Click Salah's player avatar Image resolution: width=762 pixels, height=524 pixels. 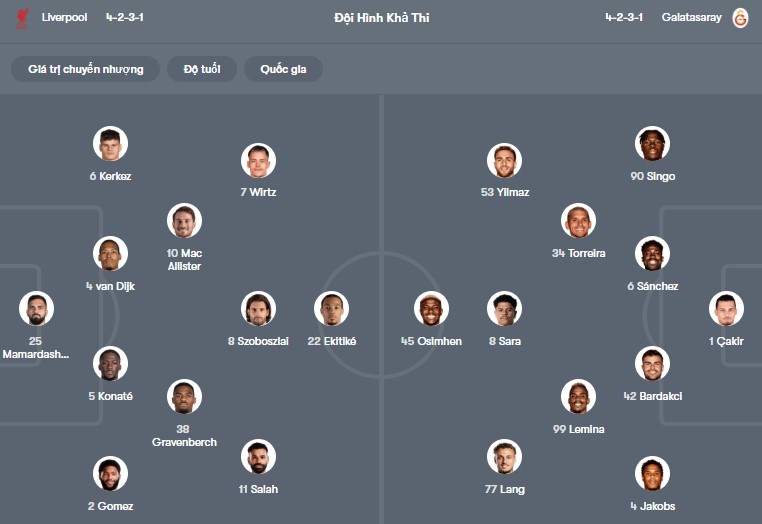coord(258,457)
